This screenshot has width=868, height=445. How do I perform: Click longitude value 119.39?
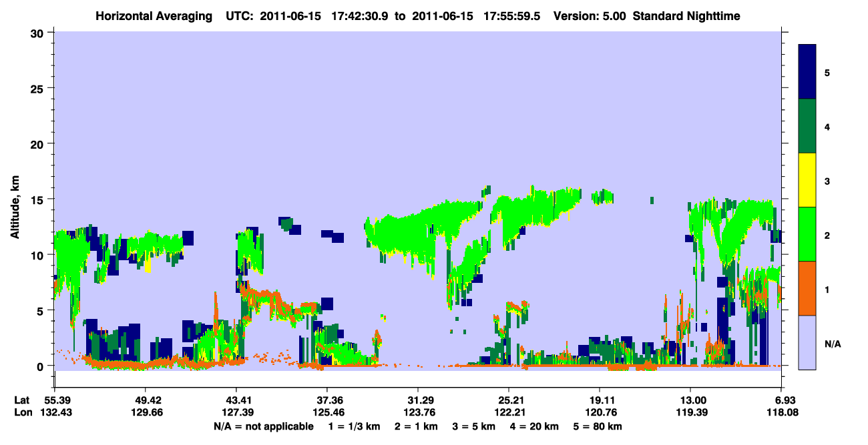(x=690, y=413)
